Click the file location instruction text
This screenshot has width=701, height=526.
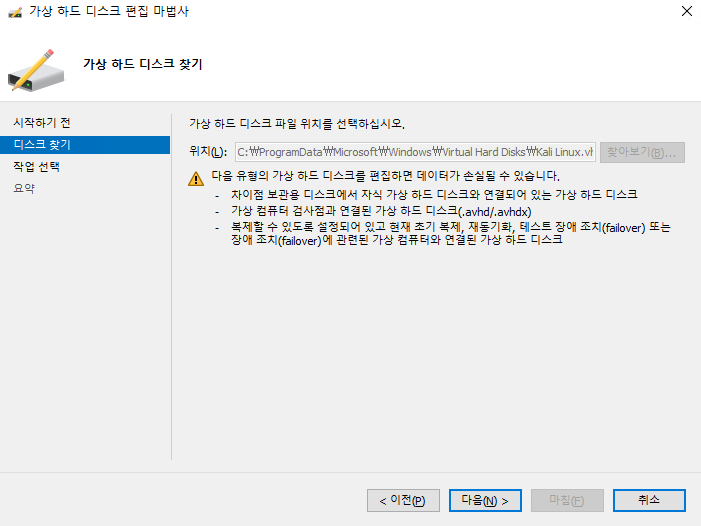coord(296,123)
